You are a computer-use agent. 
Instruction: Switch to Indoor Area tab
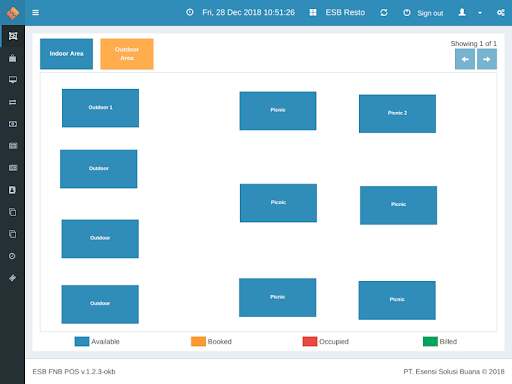[x=66, y=54]
